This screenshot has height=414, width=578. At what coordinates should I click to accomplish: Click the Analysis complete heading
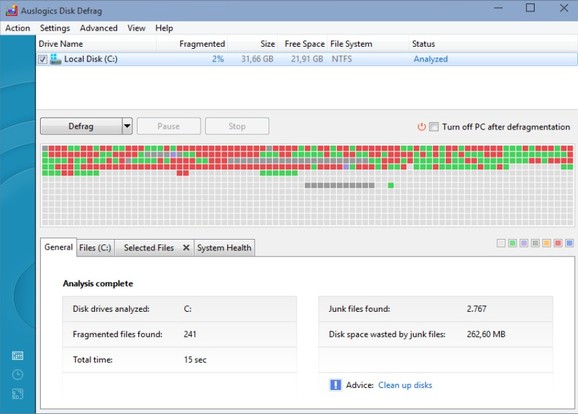[x=98, y=283]
